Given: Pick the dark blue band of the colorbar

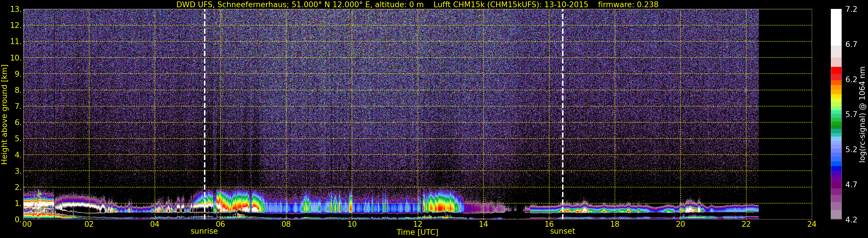Looking at the screenshot, I should coord(836,168).
